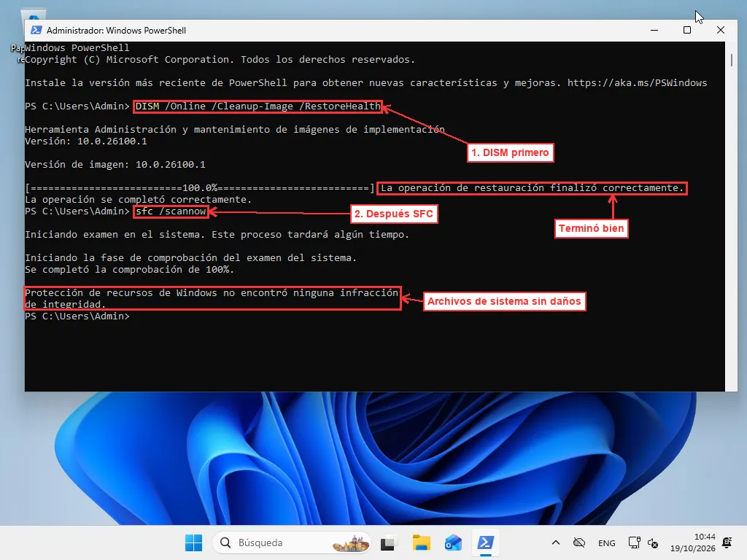The width and height of the screenshot is (747, 560).
Task: Click the cloud sync-off tray icon
Action: (x=578, y=542)
